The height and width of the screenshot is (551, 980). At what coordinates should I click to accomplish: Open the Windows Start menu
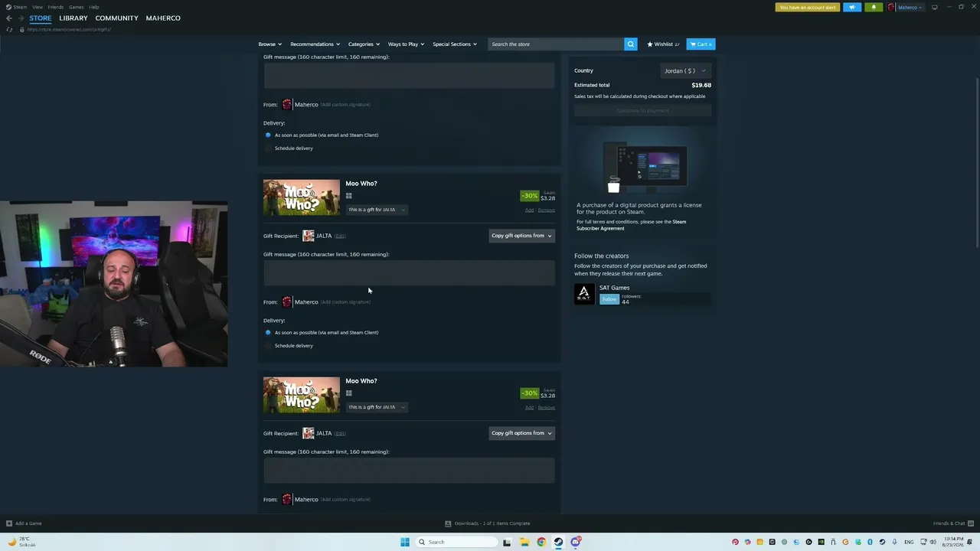[405, 542]
